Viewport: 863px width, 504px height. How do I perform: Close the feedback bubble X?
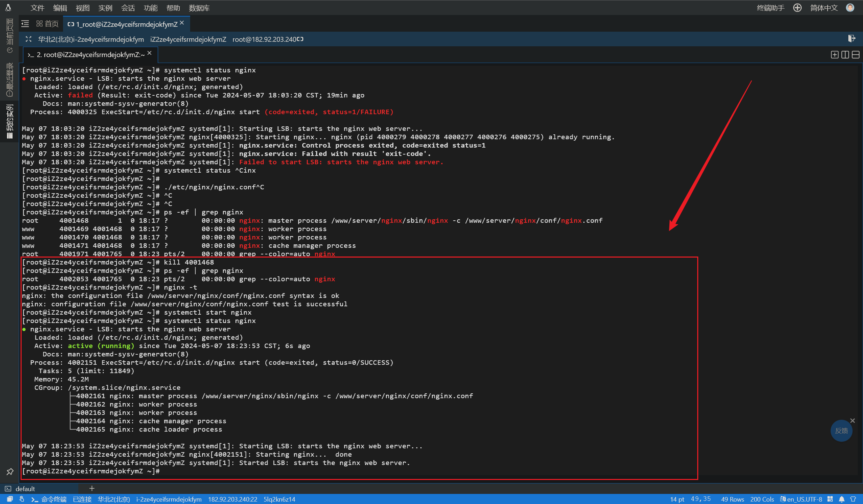(853, 420)
